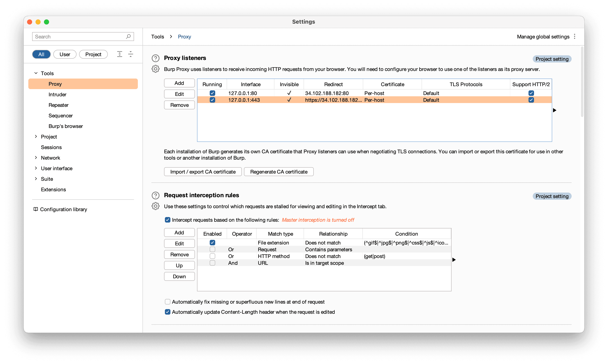Toggle Intercept requests based on rules checkbox
This screenshot has height=364, width=608.
click(x=167, y=220)
